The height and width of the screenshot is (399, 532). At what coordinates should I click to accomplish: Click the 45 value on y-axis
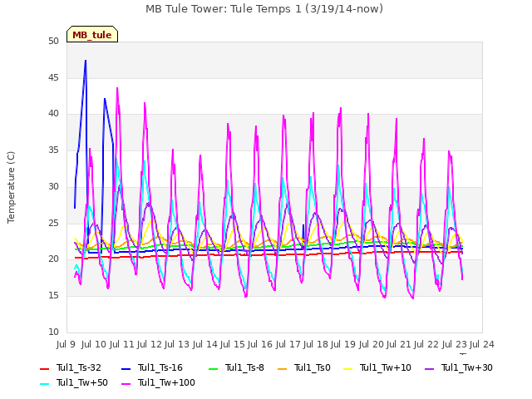[x=53, y=77]
